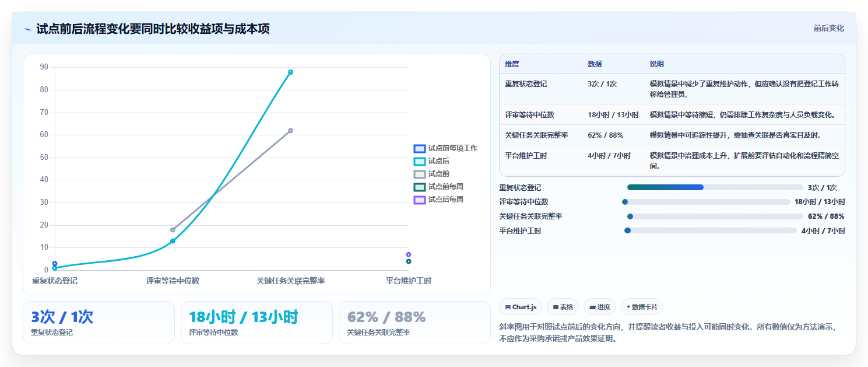The height and width of the screenshot is (367, 868).
Task: Toggle the 试点后每周 legend entry
Action: [x=439, y=200]
